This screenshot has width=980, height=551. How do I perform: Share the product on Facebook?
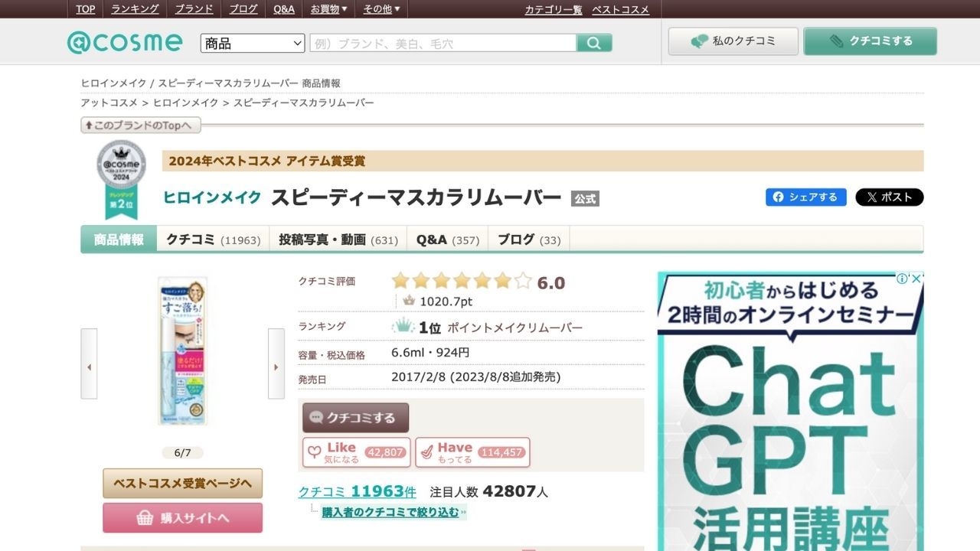(806, 197)
